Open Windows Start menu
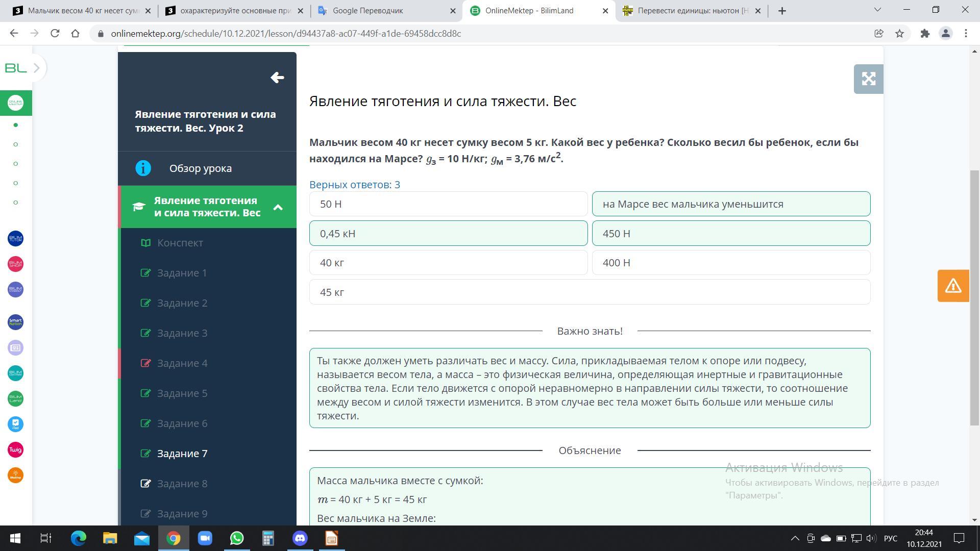 [15, 538]
